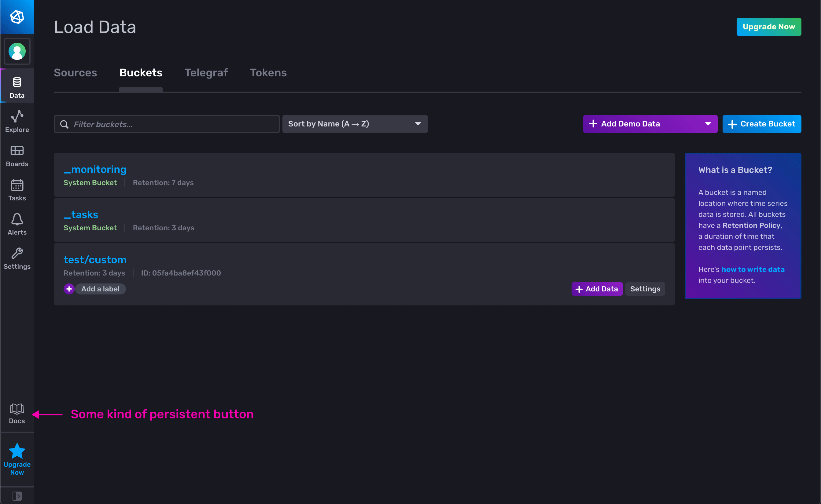This screenshot has height=504, width=821.
Task: Click the InfluxDB logo icon
Action: click(x=17, y=17)
